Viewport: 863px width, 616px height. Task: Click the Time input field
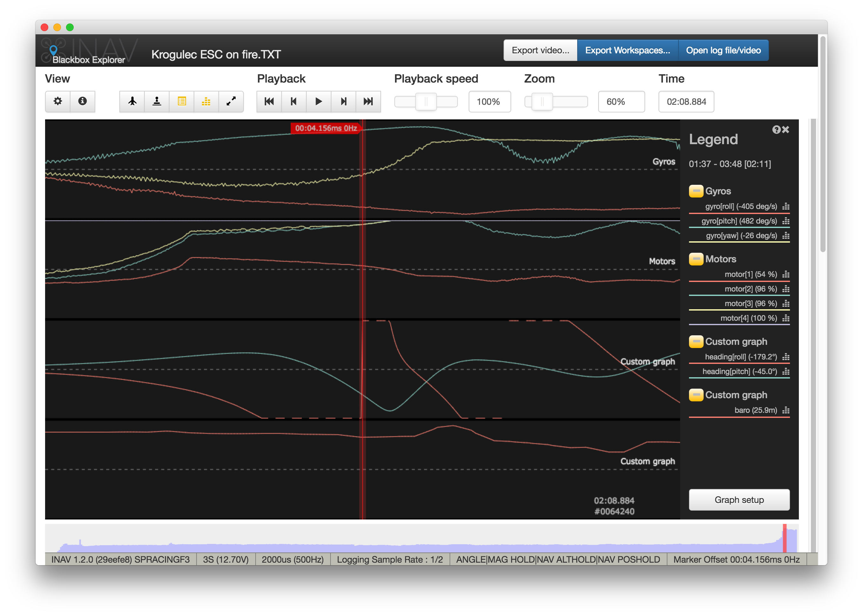click(686, 102)
